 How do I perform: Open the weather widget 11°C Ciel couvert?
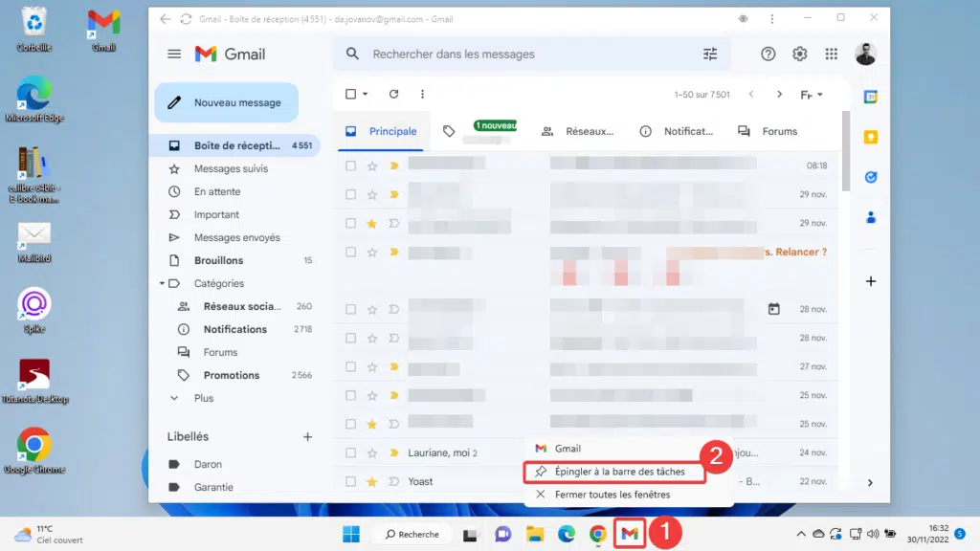point(50,534)
